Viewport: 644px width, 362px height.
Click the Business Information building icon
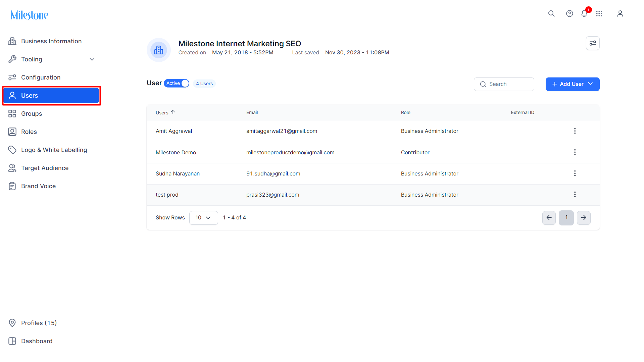point(12,41)
